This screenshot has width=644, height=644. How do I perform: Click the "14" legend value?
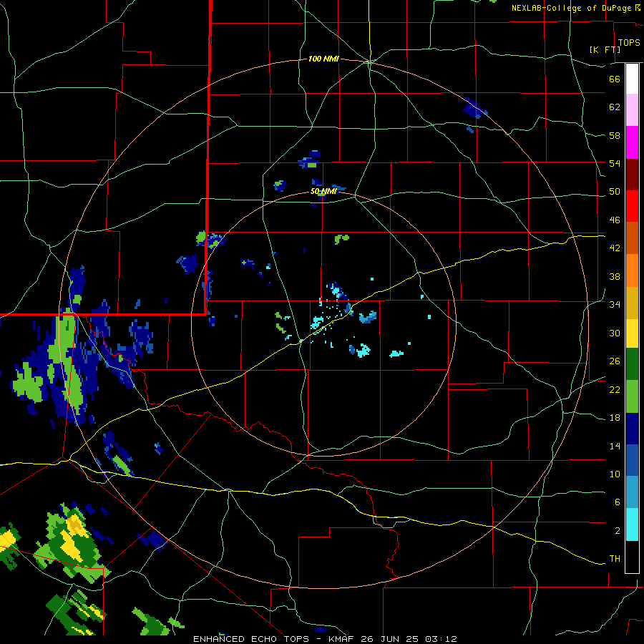click(x=615, y=446)
